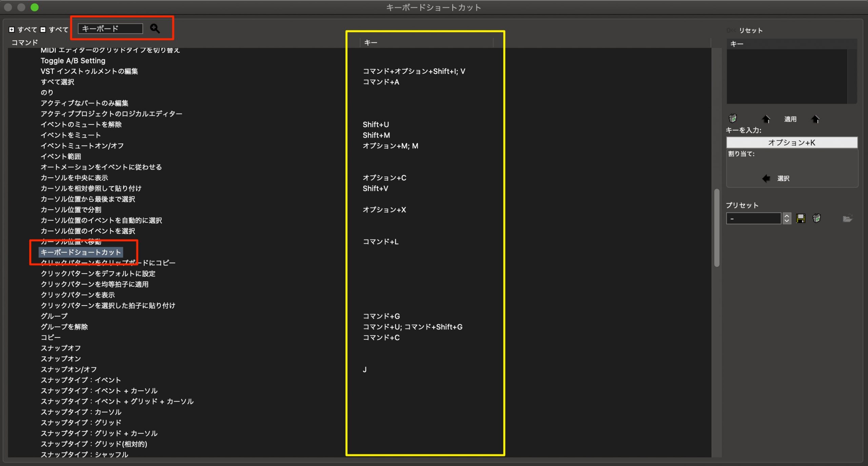
Task: Select the イベント範囲 command
Action: pyautogui.click(x=61, y=156)
